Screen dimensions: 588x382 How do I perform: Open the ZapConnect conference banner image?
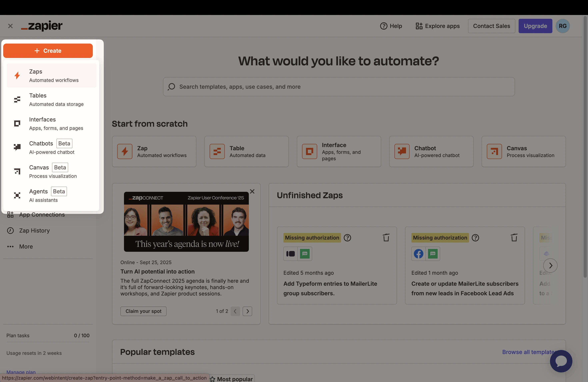(186, 222)
